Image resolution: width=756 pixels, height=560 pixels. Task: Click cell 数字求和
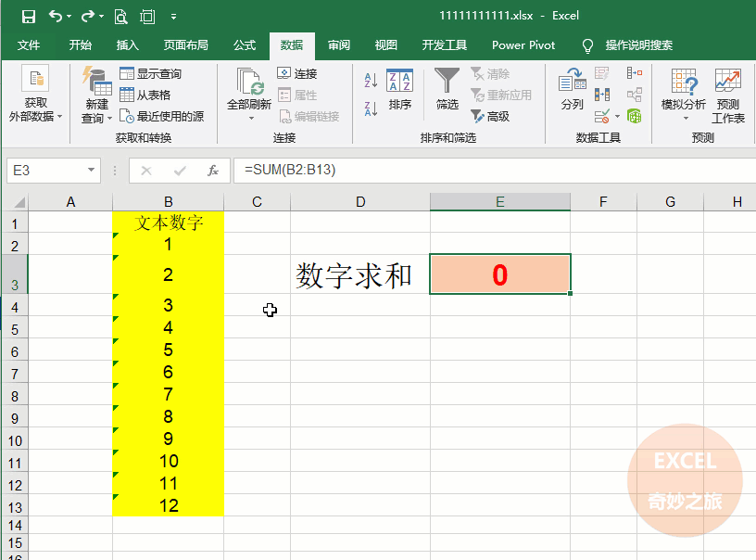click(x=360, y=274)
